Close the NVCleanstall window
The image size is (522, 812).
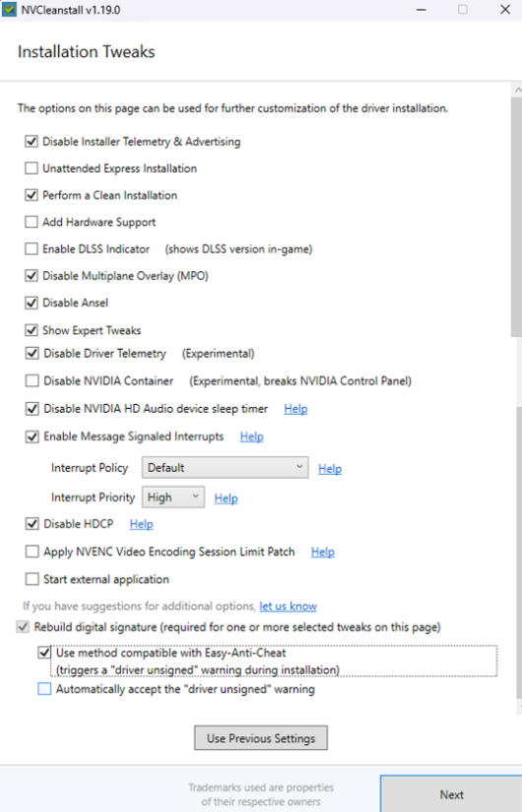505,10
